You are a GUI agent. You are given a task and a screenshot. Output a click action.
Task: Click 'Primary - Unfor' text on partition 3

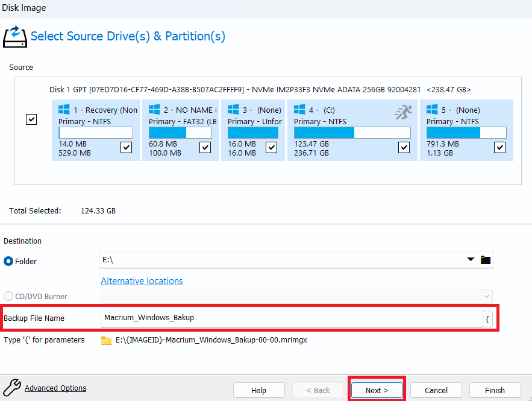(x=255, y=121)
